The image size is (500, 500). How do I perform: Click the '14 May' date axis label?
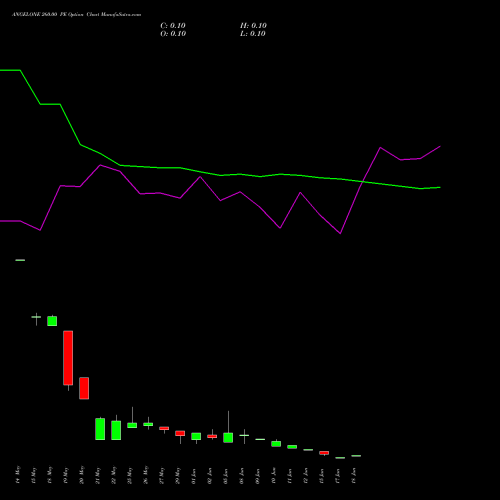(x=18, y=475)
